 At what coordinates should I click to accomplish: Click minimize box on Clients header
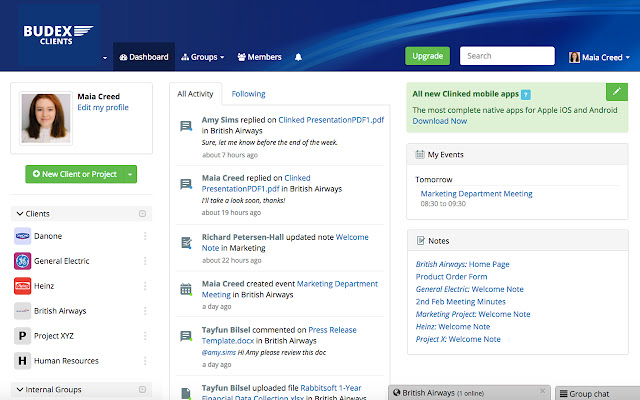coord(142,213)
